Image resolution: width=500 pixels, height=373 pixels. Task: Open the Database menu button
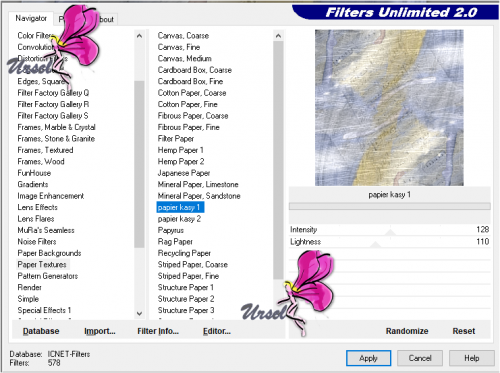click(41, 331)
